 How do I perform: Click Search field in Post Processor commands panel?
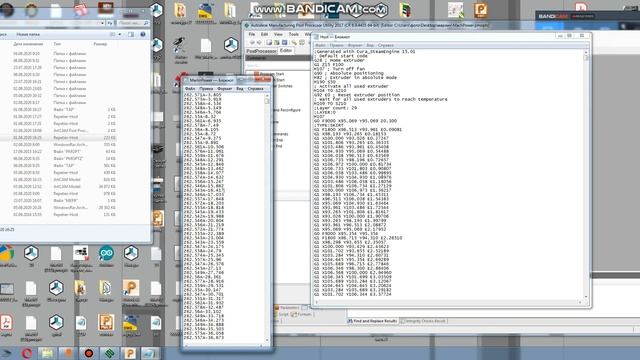coord(278,65)
